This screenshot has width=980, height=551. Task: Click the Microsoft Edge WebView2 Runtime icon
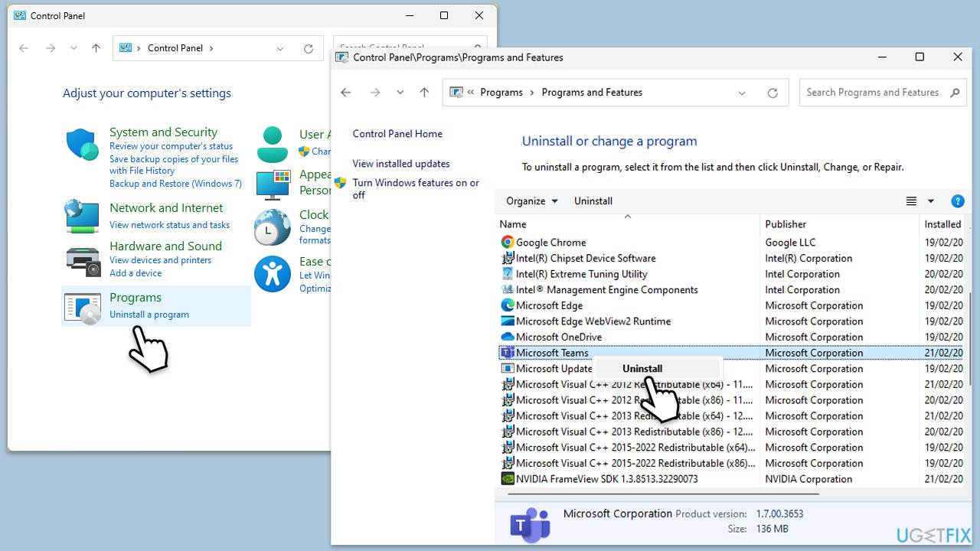pyautogui.click(x=507, y=321)
